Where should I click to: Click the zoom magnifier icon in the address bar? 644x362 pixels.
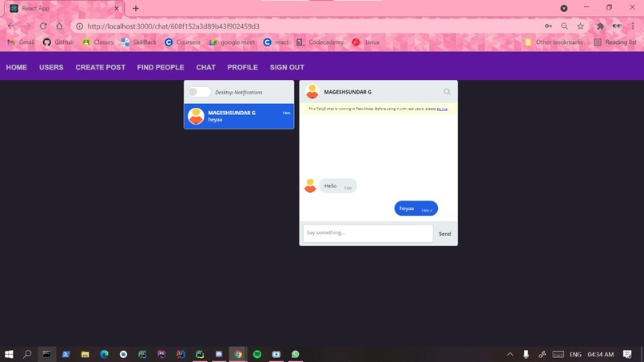(564, 26)
